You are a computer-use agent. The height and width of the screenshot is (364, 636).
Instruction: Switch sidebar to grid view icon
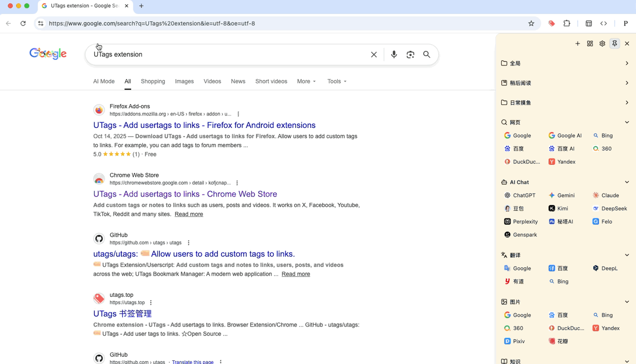pyautogui.click(x=590, y=44)
